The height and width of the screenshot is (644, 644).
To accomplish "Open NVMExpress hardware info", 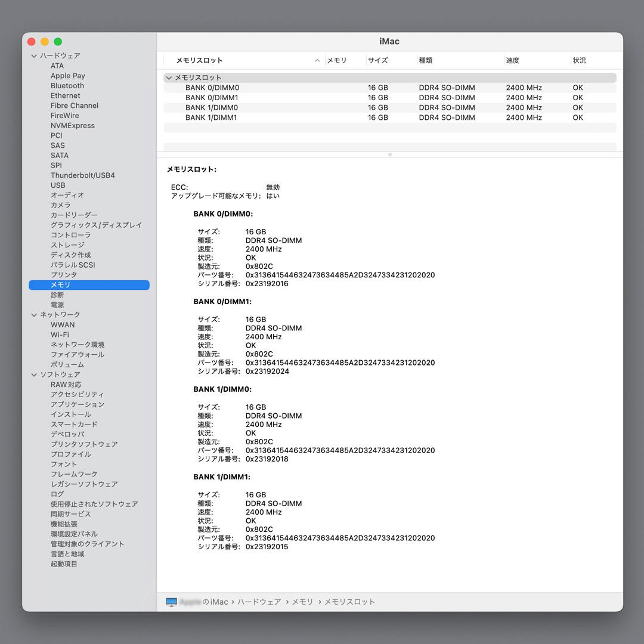I will click(x=73, y=126).
